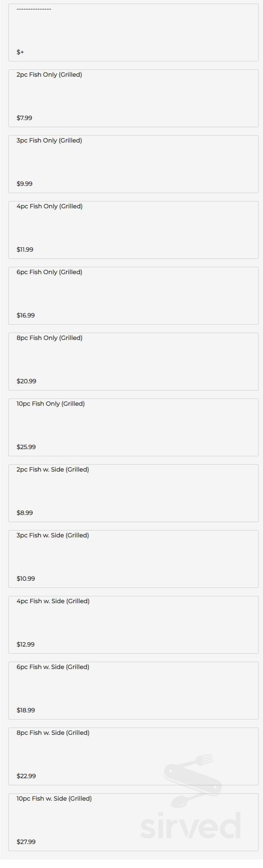
Task: Open the 4pc Fish w. Side (Grilled) item
Action: click(53, 601)
